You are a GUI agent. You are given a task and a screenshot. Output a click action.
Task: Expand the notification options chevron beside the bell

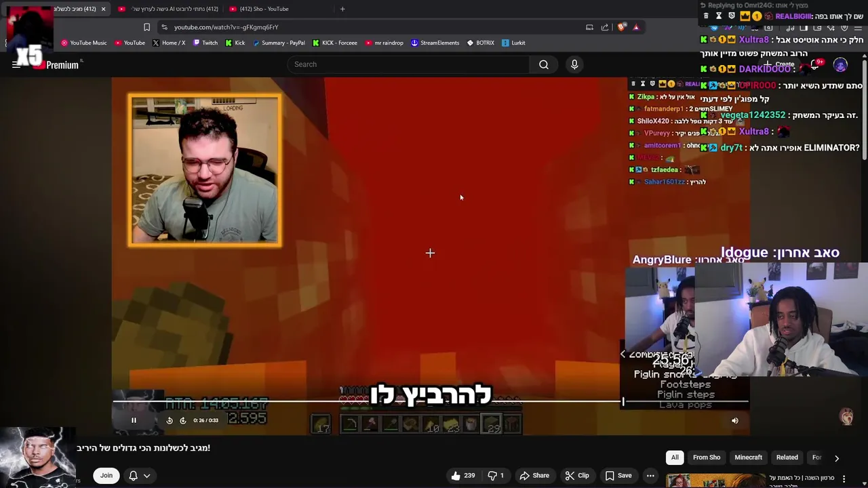click(146, 476)
